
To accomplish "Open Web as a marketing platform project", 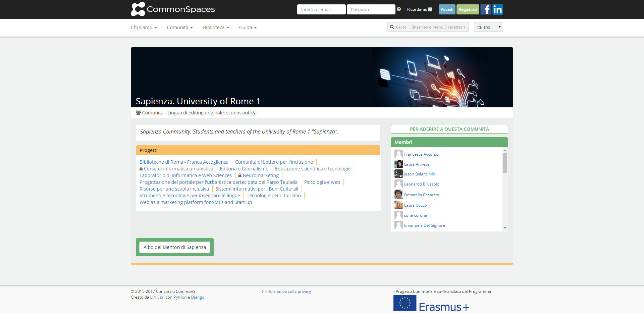I will coord(196,202).
